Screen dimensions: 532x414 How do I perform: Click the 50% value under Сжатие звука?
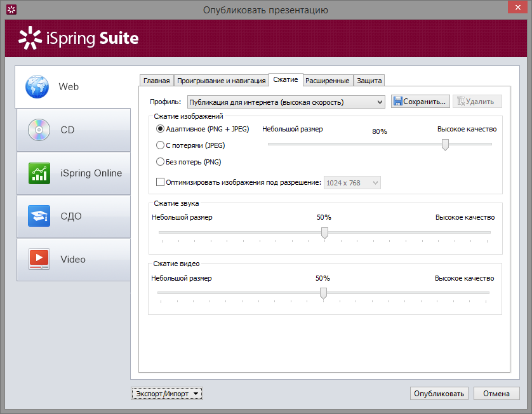(x=324, y=217)
